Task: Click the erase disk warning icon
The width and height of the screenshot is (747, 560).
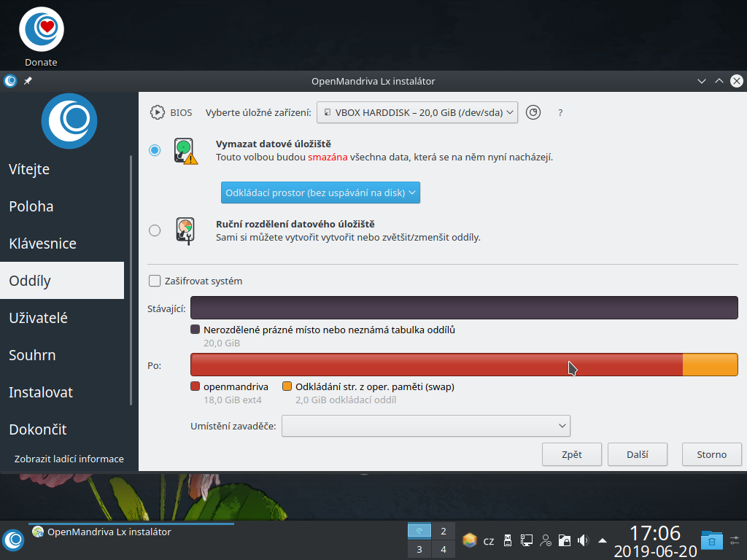Action: coord(185,150)
